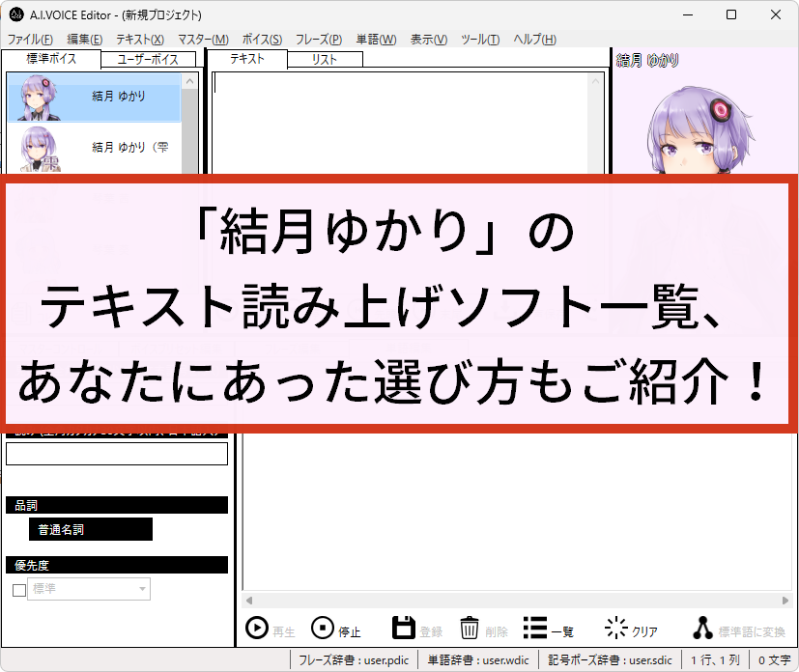
Task: Open the 一覧 list icon
Action: tap(535, 628)
